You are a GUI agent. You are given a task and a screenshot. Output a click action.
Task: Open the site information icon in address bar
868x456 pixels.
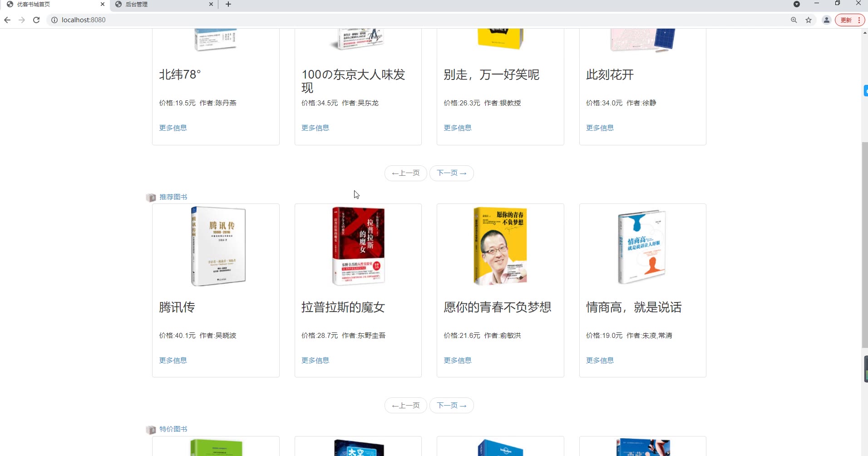pyautogui.click(x=54, y=20)
